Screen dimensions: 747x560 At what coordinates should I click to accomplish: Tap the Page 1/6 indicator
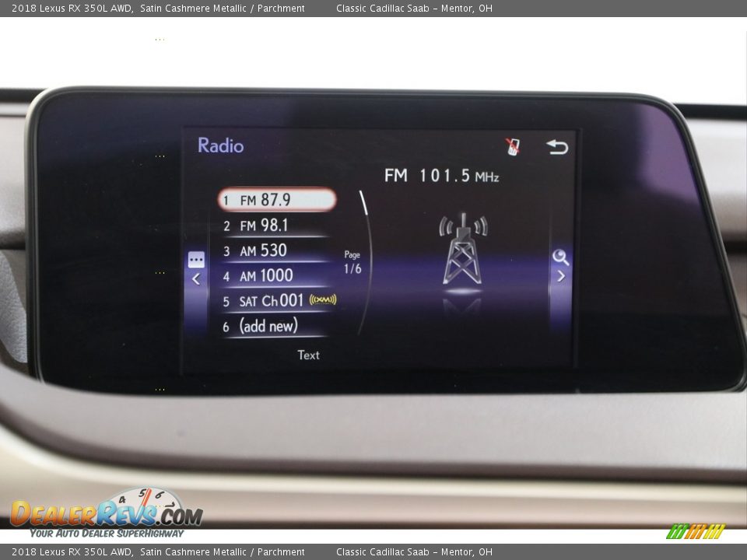[352, 263]
